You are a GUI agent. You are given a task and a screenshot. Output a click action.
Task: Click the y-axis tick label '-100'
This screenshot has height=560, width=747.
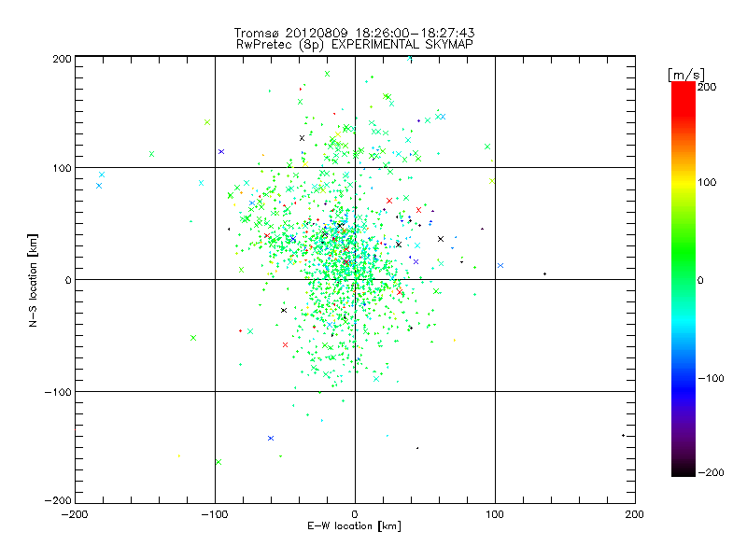tap(58, 392)
